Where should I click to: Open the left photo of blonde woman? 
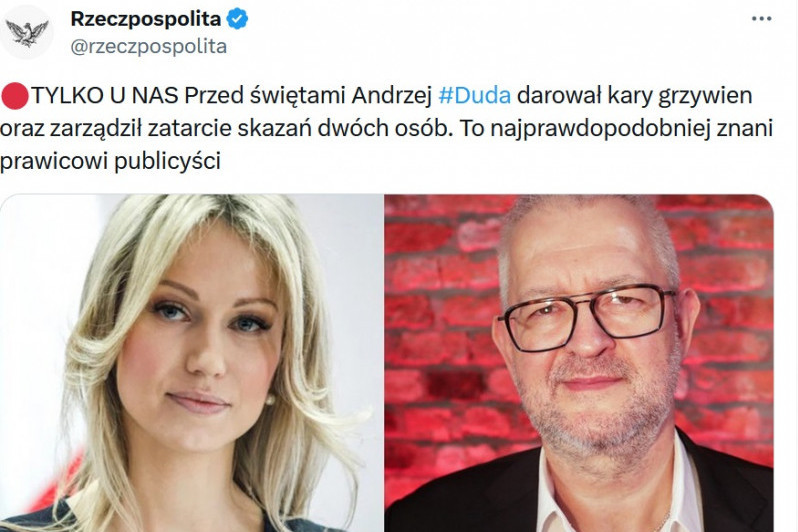click(191, 363)
